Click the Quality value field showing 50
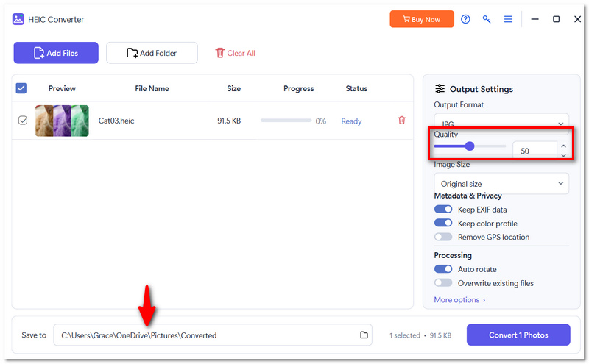 535,151
